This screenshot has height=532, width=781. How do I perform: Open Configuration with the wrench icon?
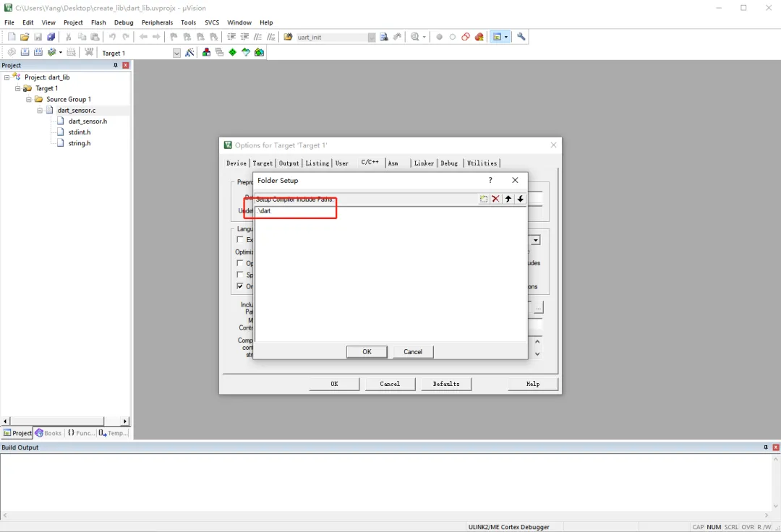pos(521,37)
